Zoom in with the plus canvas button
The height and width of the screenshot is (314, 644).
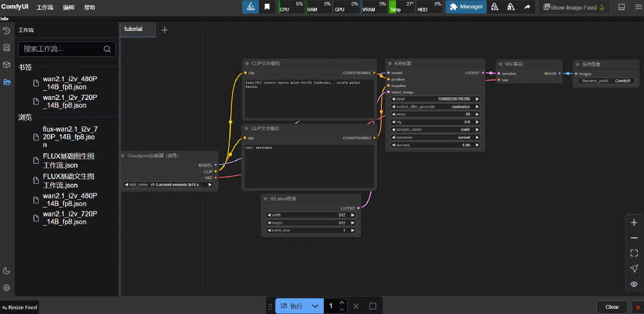pos(634,222)
